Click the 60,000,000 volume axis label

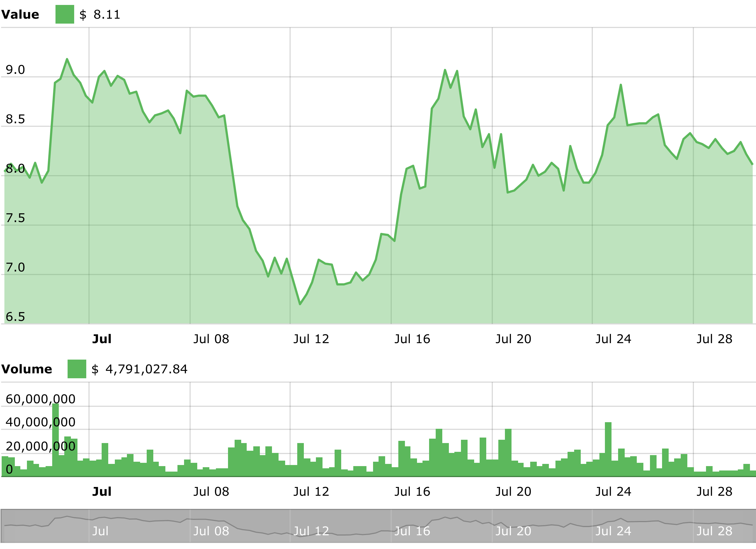click(41, 399)
